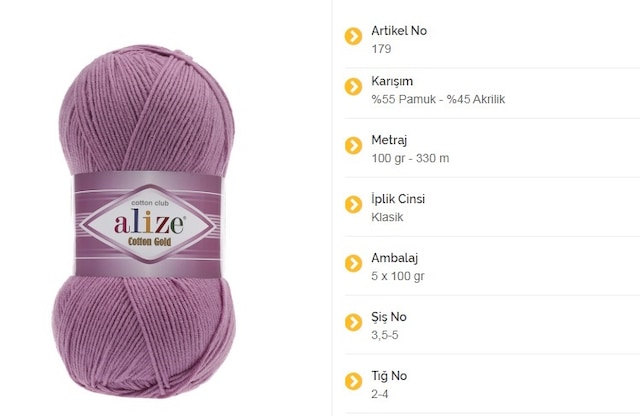
Task: Select the article number value 179
Action: [381, 49]
